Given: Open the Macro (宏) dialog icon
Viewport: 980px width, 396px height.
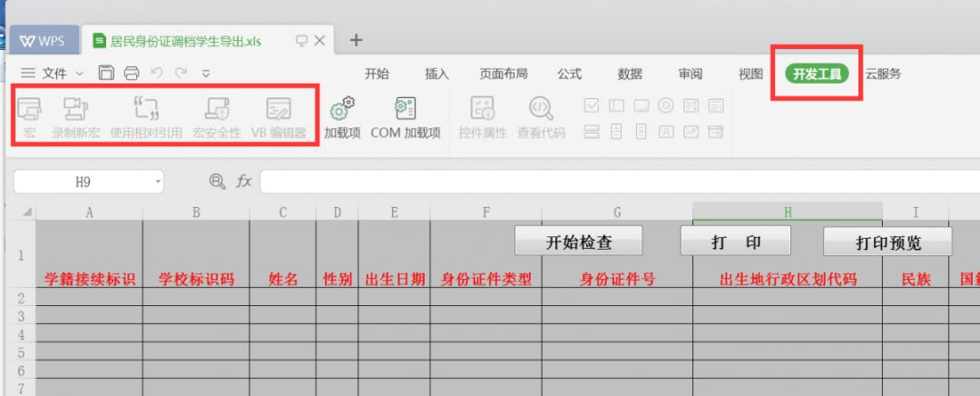Looking at the screenshot, I should (29, 110).
